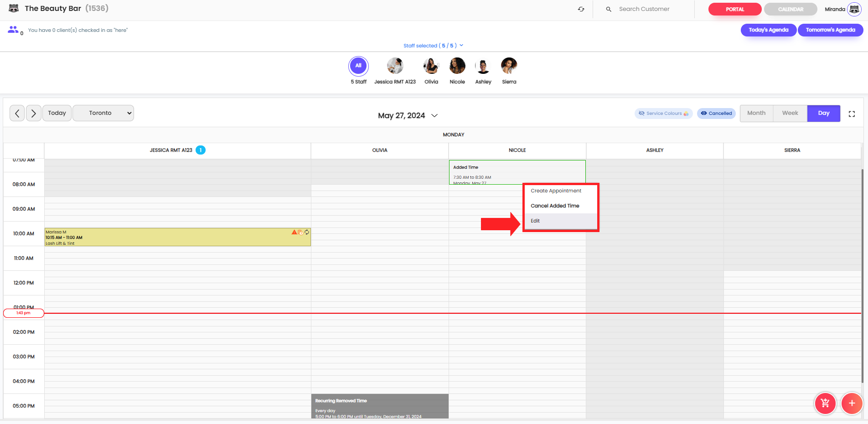Screen dimensions: 868x424
Task: Click the 1:43 pm current time marker
Action: coord(24,313)
